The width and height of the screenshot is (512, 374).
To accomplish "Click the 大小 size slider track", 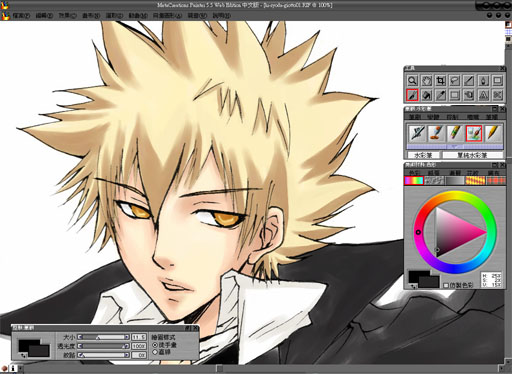I will click(x=103, y=337).
